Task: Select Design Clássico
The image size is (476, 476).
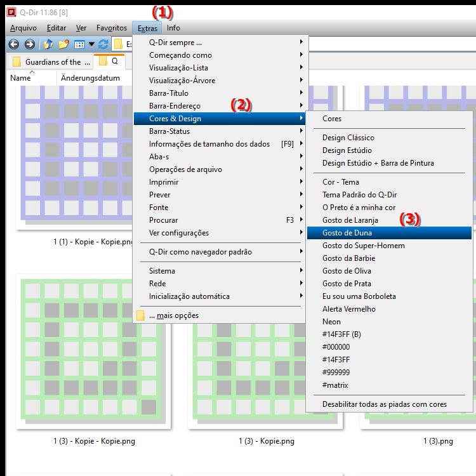Action: pyautogui.click(x=389, y=138)
